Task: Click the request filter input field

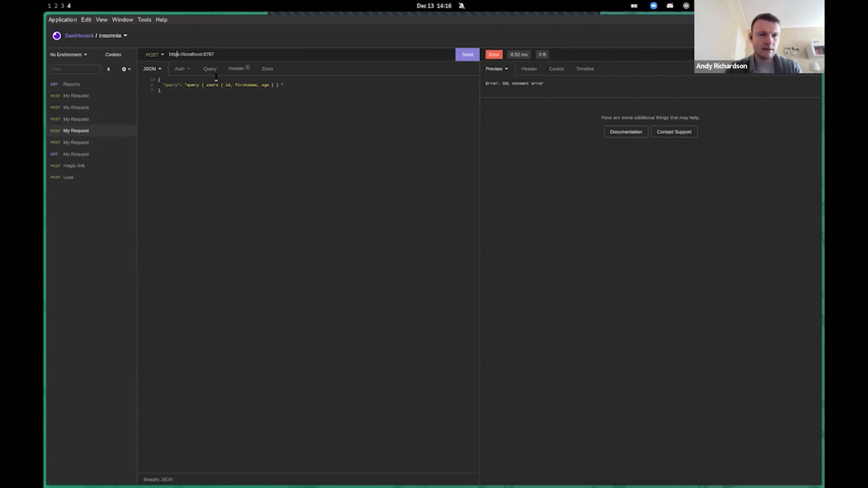Action: (x=75, y=69)
